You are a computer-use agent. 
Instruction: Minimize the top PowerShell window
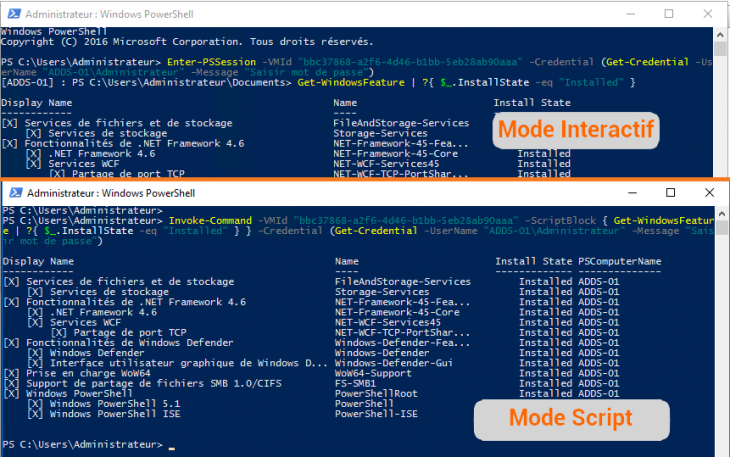point(631,14)
